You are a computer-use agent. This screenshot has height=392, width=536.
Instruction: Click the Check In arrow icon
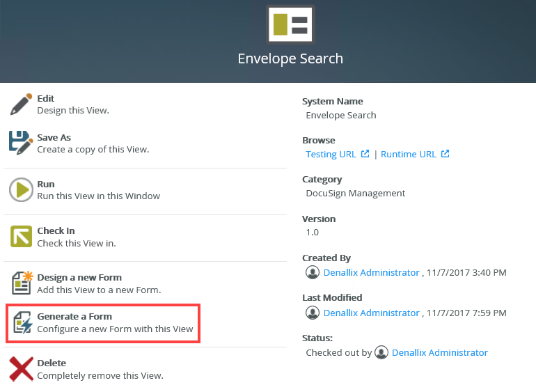(22, 237)
